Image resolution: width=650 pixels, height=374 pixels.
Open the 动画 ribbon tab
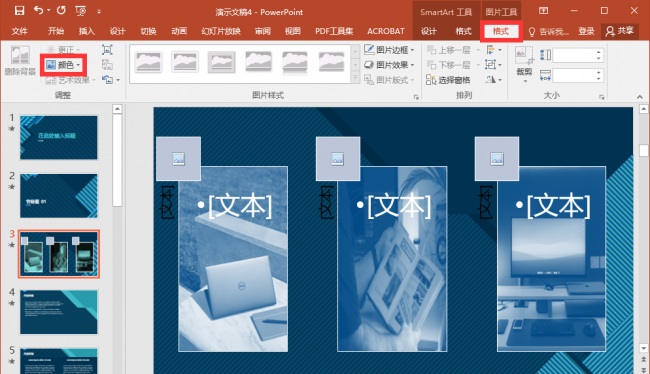[179, 31]
